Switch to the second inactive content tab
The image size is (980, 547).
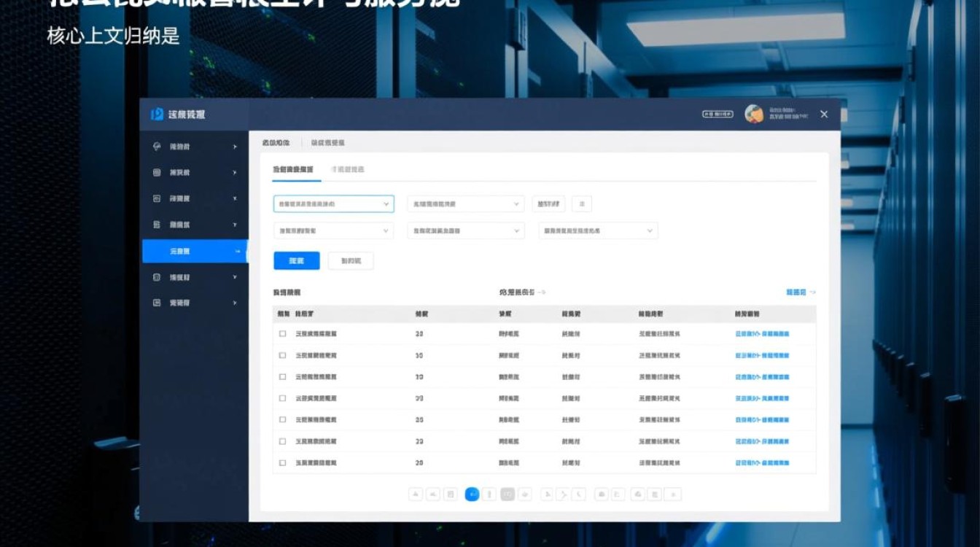pos(348,169)
